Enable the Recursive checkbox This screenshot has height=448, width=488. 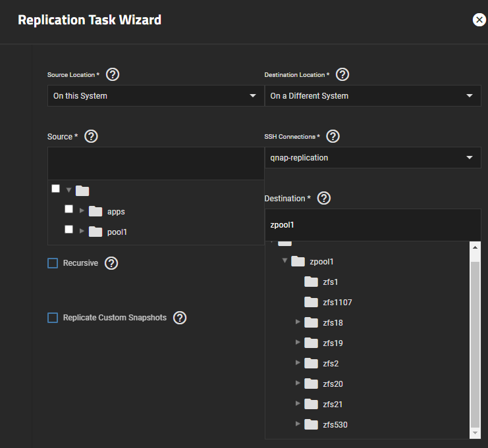(53, 263)
